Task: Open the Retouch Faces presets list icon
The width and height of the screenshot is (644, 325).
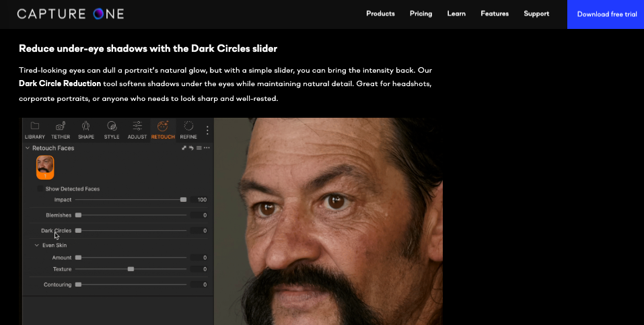Action: pos(199,148)
